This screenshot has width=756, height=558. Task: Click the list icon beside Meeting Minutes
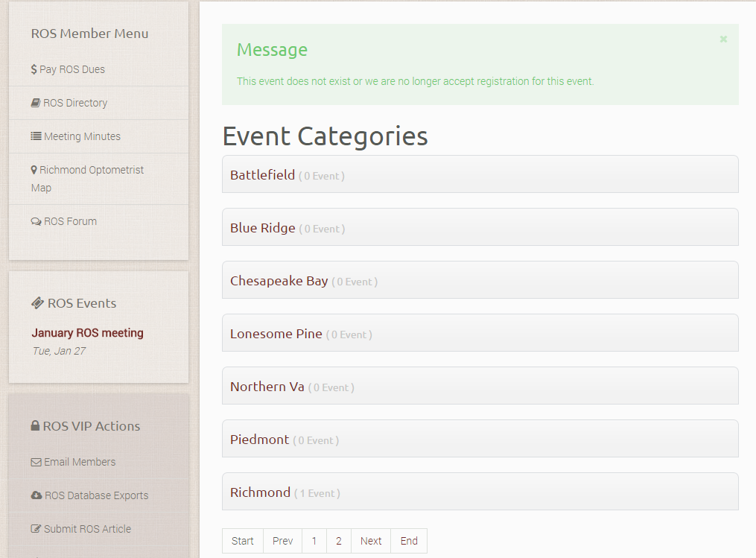36,136
